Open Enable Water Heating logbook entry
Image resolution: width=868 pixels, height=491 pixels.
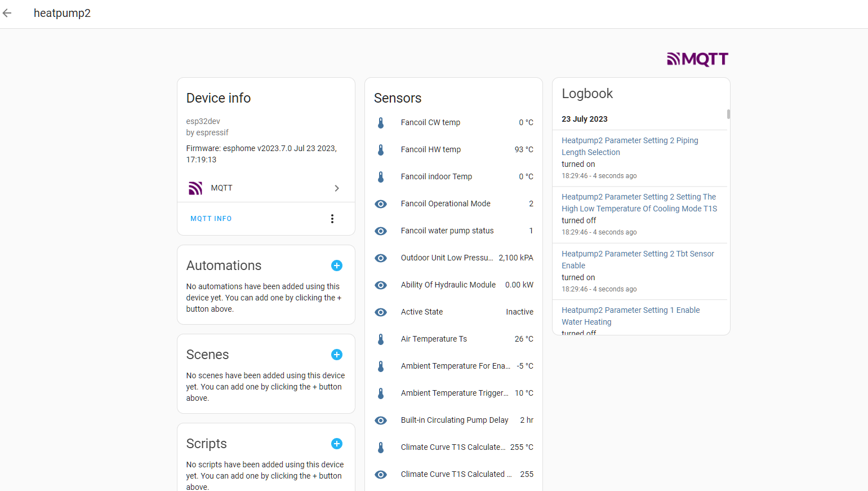[x=630, y=316]
